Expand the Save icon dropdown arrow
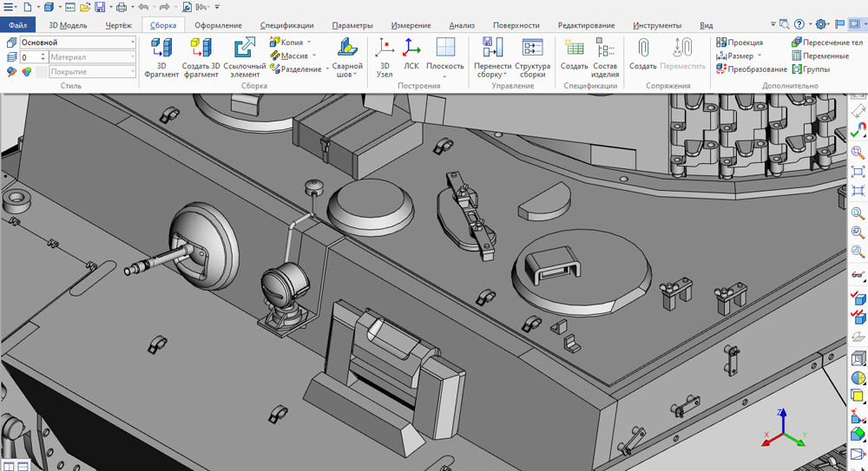 (x=110, y=7)
